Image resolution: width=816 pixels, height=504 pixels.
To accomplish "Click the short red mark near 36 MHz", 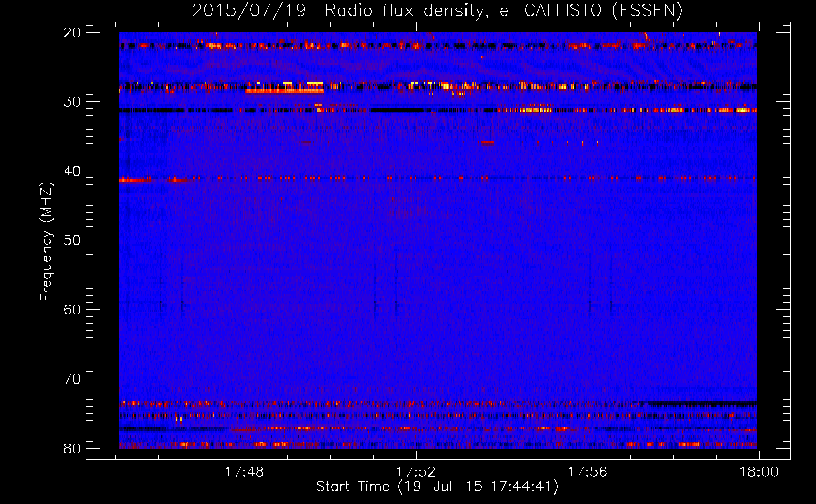I will coord(487,143).
